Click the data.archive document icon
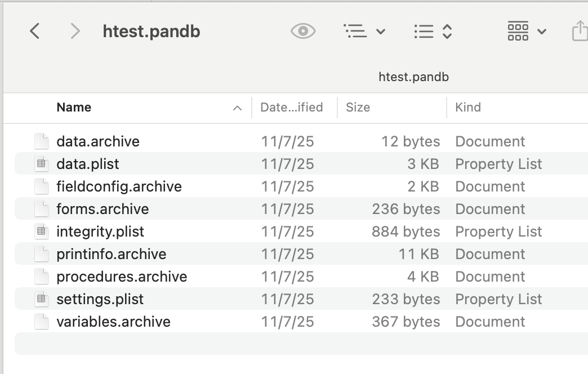The height and width of the screenshot is (374, 588). pos(41,141)
